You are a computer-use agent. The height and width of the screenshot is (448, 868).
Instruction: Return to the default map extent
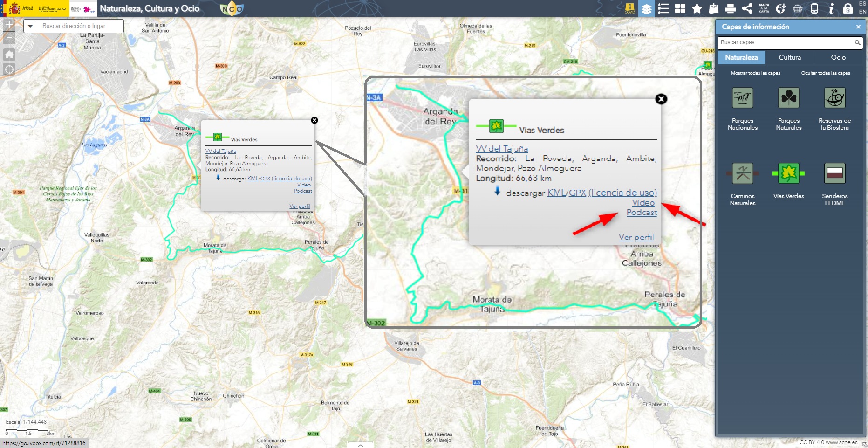click(9, 55)
